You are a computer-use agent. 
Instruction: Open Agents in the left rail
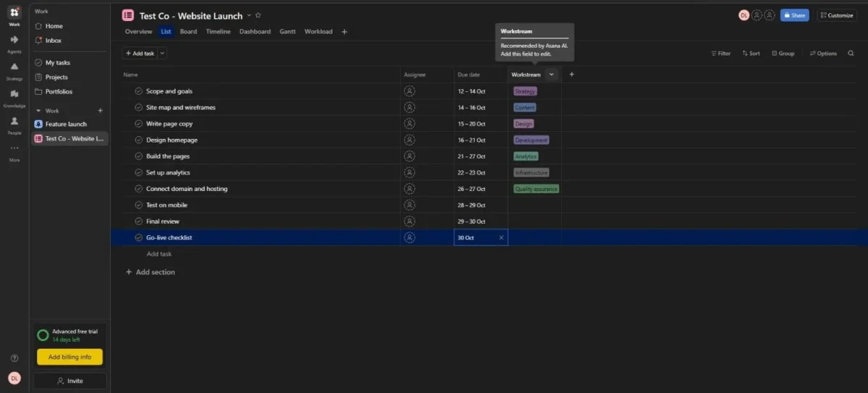pos(14,43)
